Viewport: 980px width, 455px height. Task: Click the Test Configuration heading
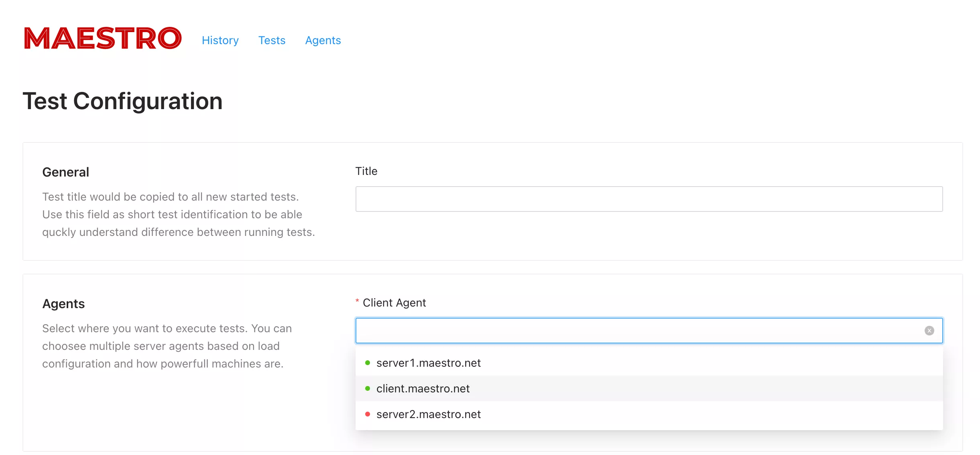(x=123, y=101)
